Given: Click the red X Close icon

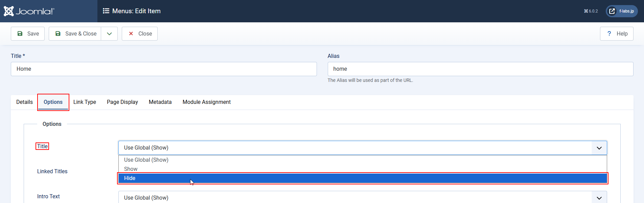Looking at the screenshot, I should click(x=131, y=33).
